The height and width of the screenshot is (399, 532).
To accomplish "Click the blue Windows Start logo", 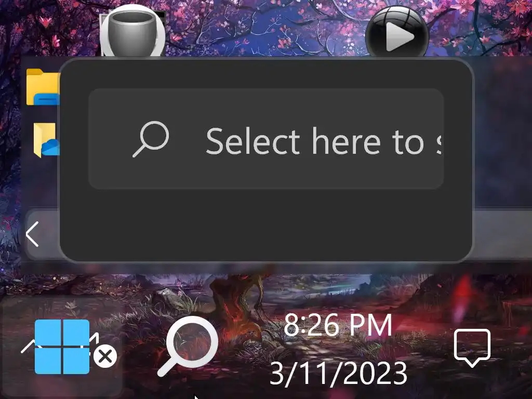I will [62, 347].
